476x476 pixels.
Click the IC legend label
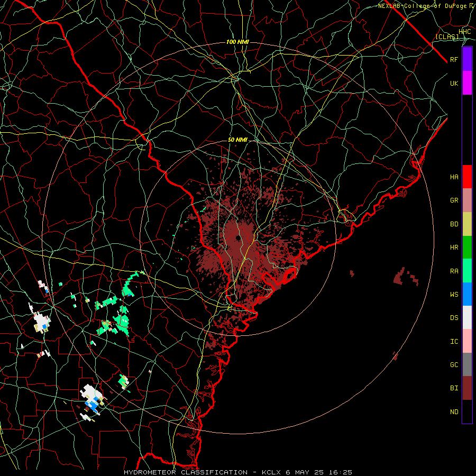(x=454, y=342)
